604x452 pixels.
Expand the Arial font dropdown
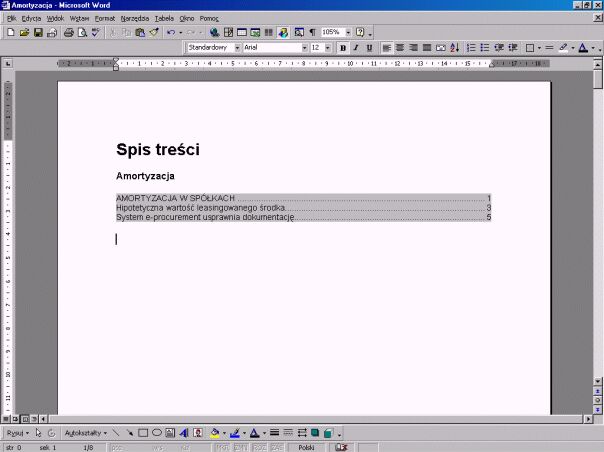click(304, 48)
